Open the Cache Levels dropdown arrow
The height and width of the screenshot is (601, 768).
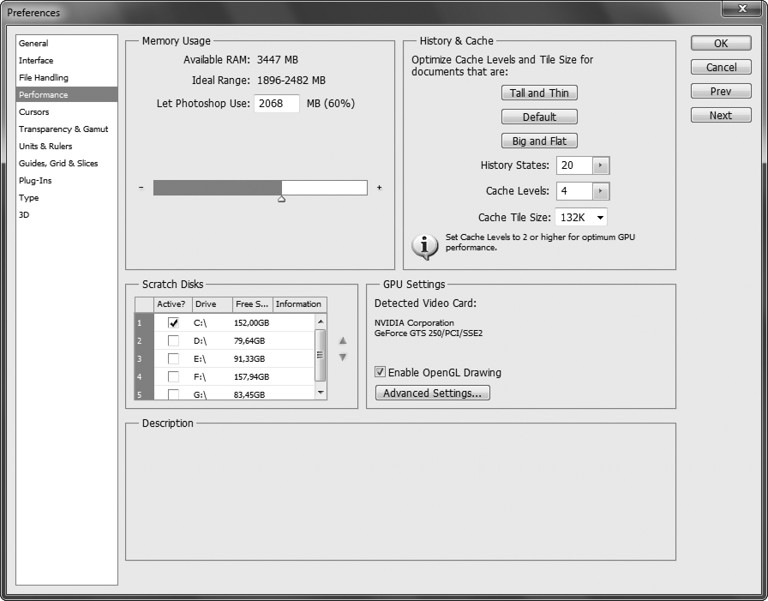pos(600,191)
